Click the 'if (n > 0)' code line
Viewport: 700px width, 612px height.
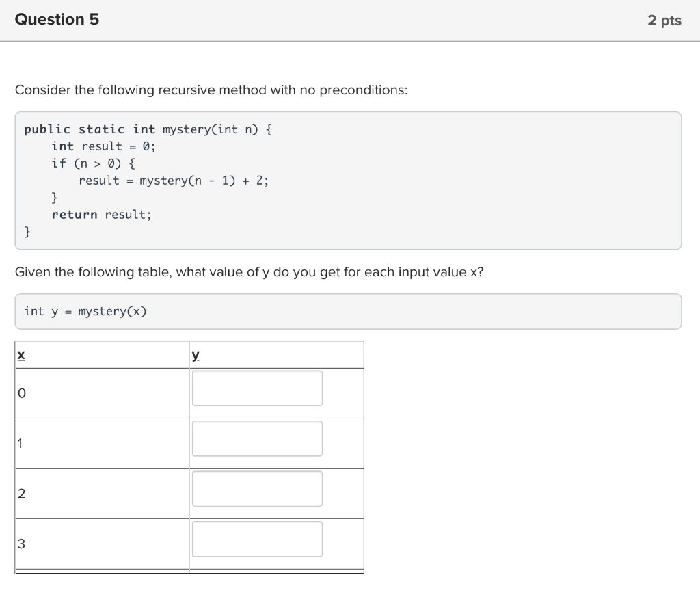[x=94, y=163]
